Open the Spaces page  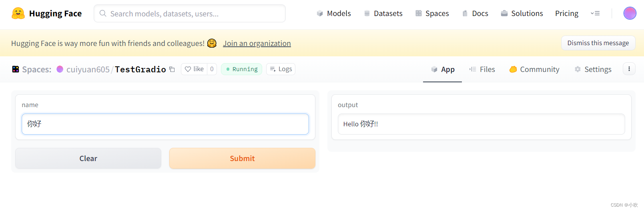(432, 14)
